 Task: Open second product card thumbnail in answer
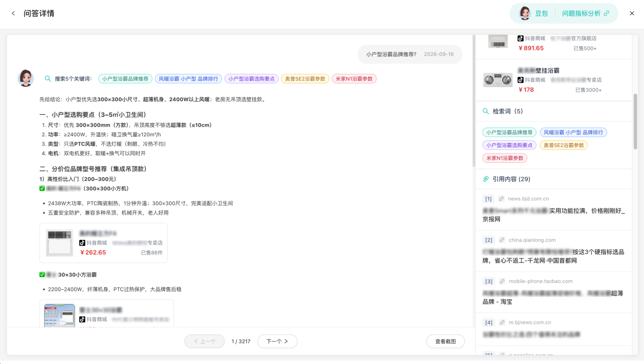point(59,315)
